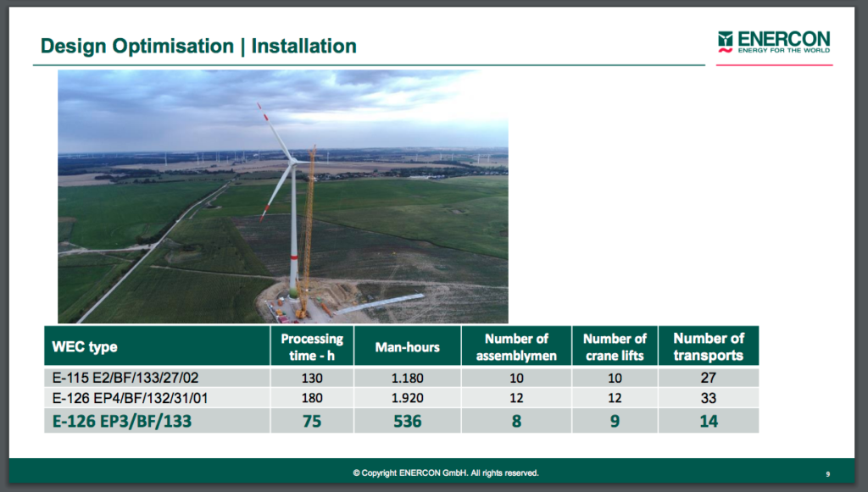Screen dimensions: 868x492
Task: Click the 'Number of transports' header
Action: pyautogui.click(x=708, y=346)
